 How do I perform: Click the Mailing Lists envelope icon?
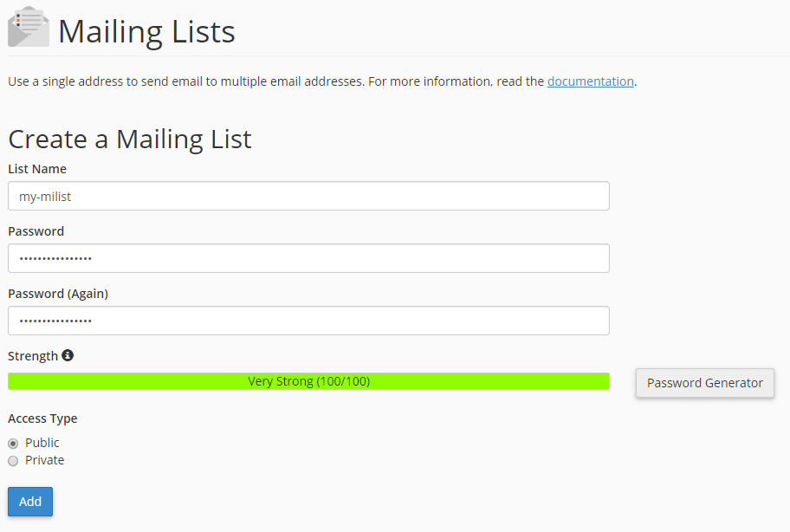28,27
